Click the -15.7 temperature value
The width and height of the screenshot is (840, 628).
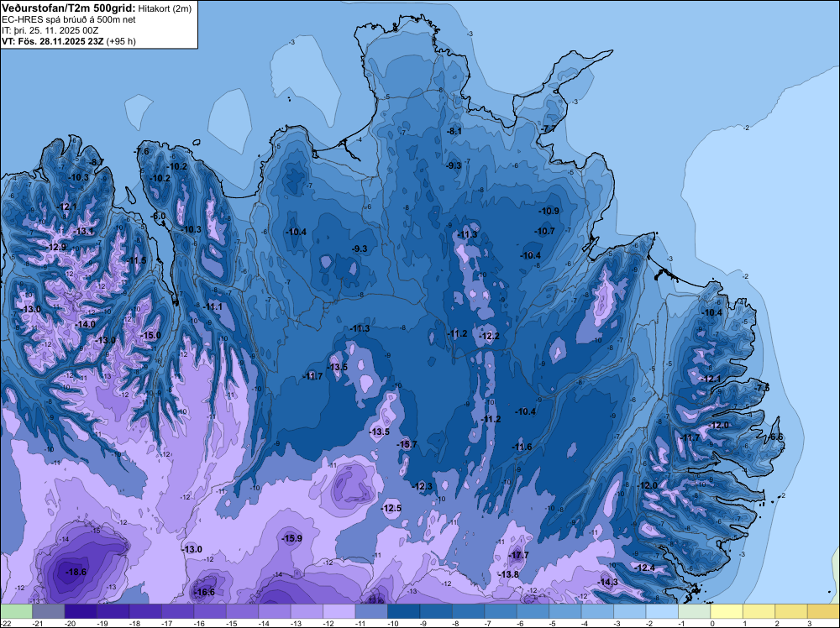tap(406, 444)
